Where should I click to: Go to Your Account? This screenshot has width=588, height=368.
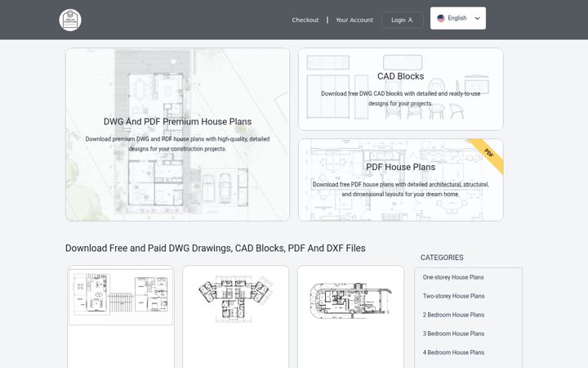tap(354, 20)
